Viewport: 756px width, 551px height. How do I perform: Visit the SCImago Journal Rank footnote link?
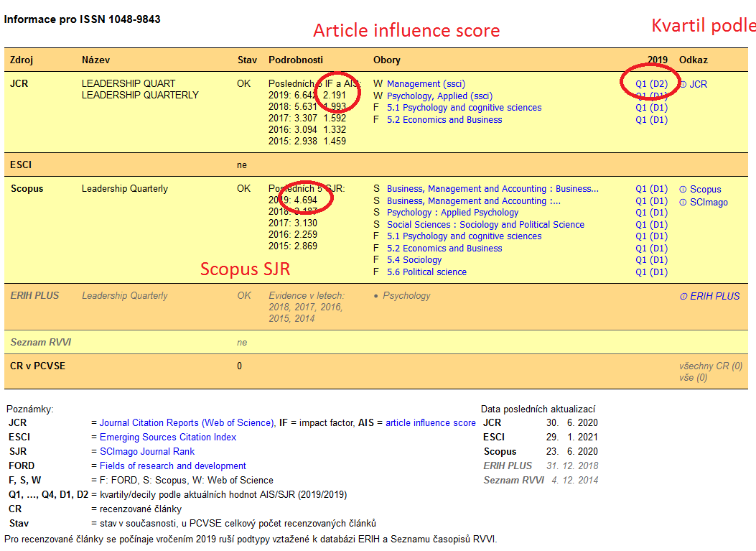(147, 452)
